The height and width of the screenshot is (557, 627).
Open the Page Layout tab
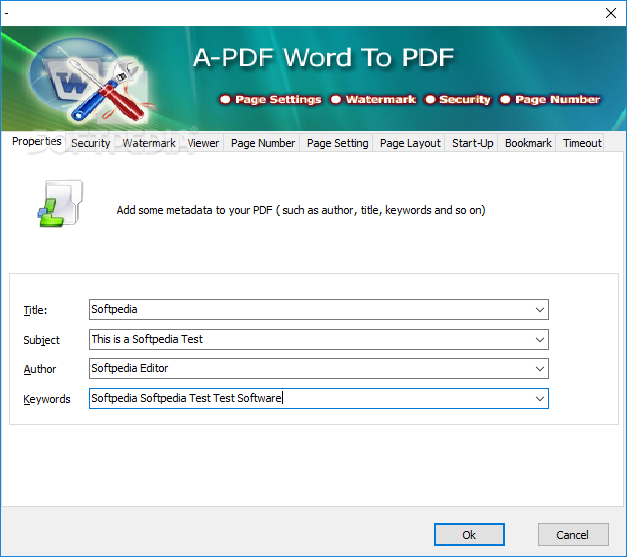pyautogui.click(x=410, y=143)
